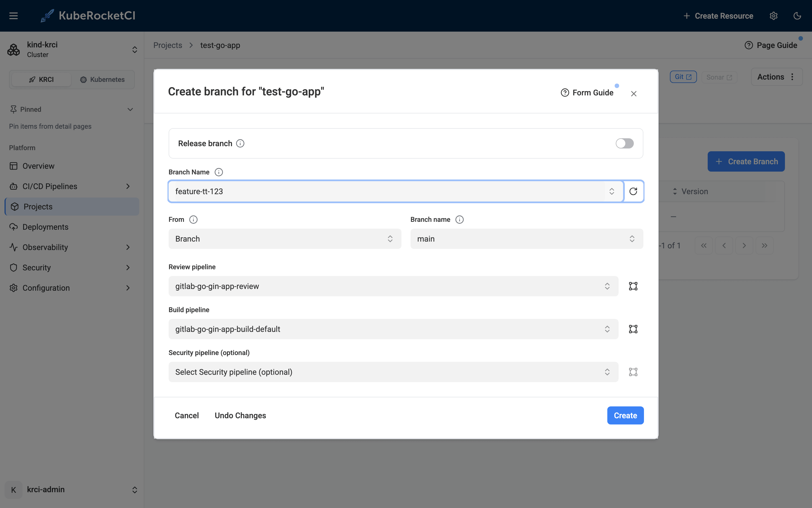Viewport: 812px width, 508px height.
Task: View Review pipeline diagram icon
Action: [x=633, y=286]
